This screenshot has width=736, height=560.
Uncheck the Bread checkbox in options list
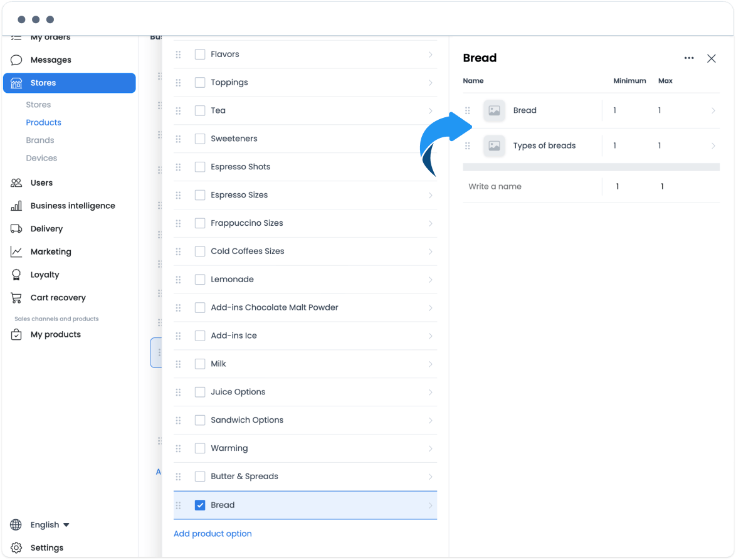200,505
